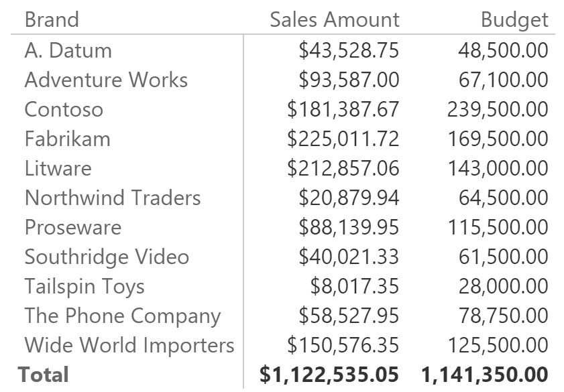564x392 pixels.
Task: Select the Tailspin Toys brand cell
Action: [84, 287]
